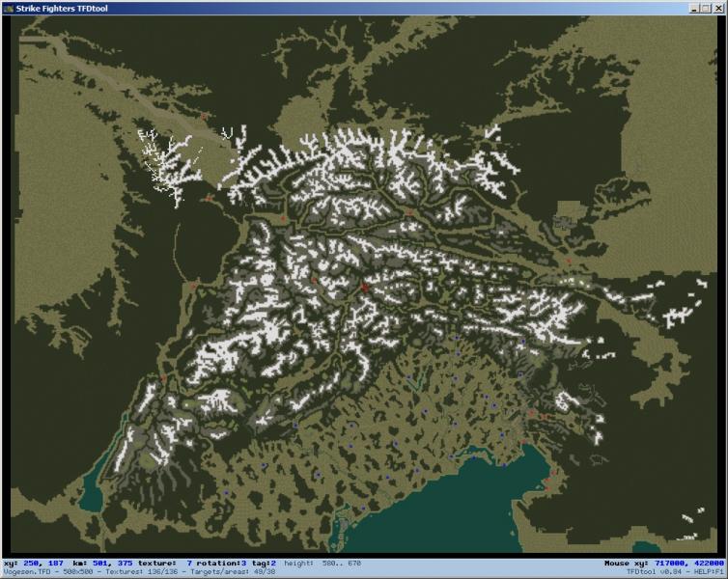Image resolution: width=728 pixels, height=579 pixels.
Task: Click the texture number in status bar
Action: (189, 564)
